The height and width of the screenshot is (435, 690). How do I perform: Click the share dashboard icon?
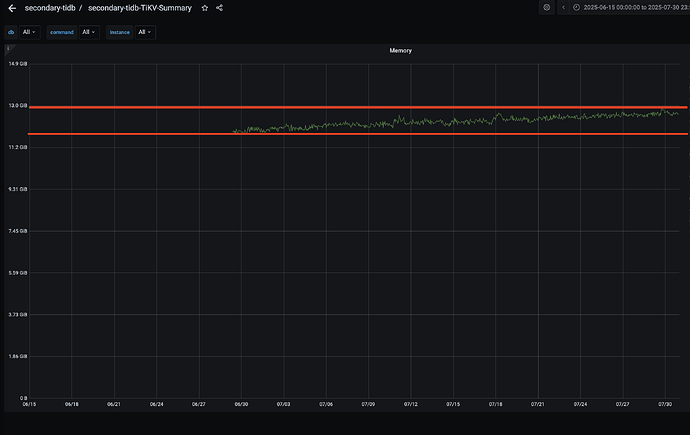pyautogui.click(x=219, y=8)
